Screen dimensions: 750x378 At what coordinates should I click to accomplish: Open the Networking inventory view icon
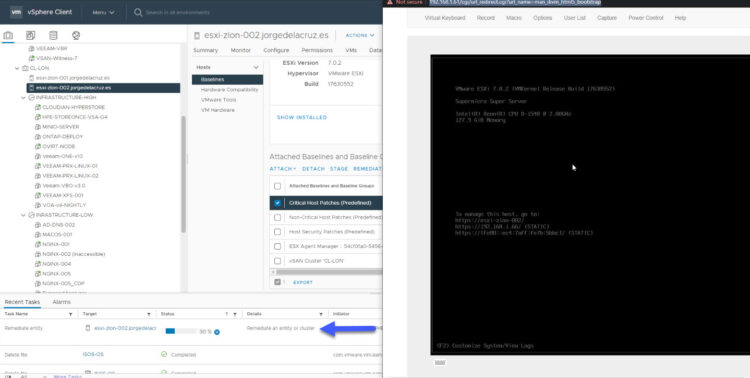coord(76,35)
